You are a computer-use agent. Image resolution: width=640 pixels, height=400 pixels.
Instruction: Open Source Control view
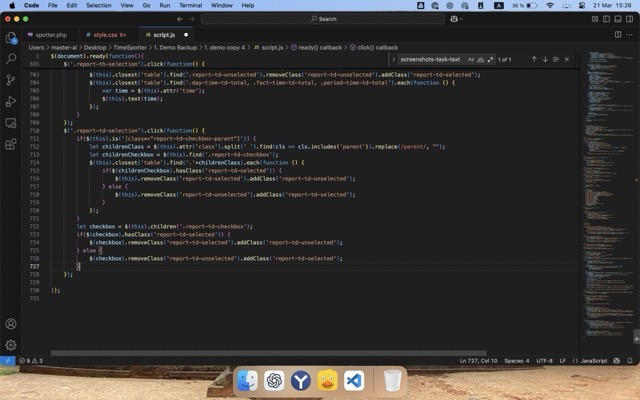[11, 80]
